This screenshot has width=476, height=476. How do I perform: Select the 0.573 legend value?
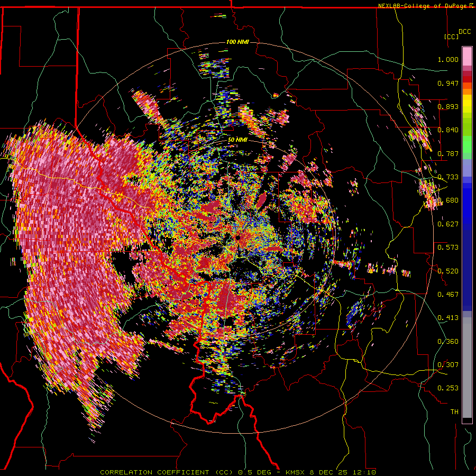pos(448,248)
